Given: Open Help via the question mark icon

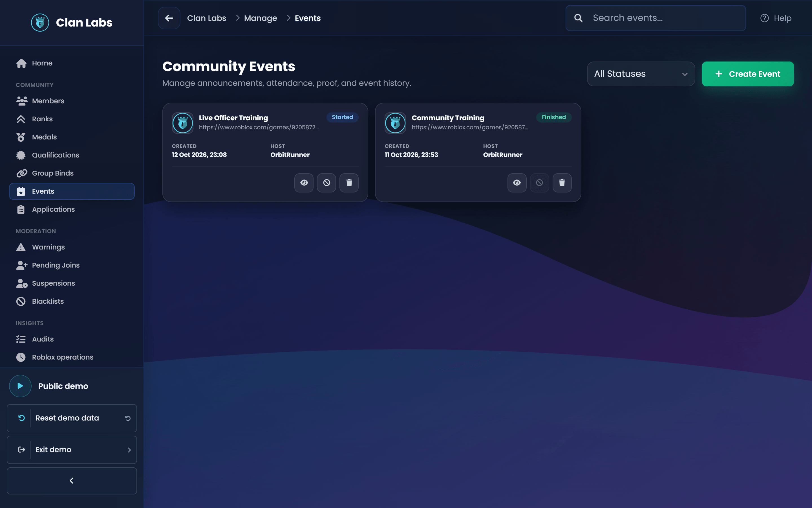Looking at the screenshot, I should pyautogui.click(x=764, y=18).
